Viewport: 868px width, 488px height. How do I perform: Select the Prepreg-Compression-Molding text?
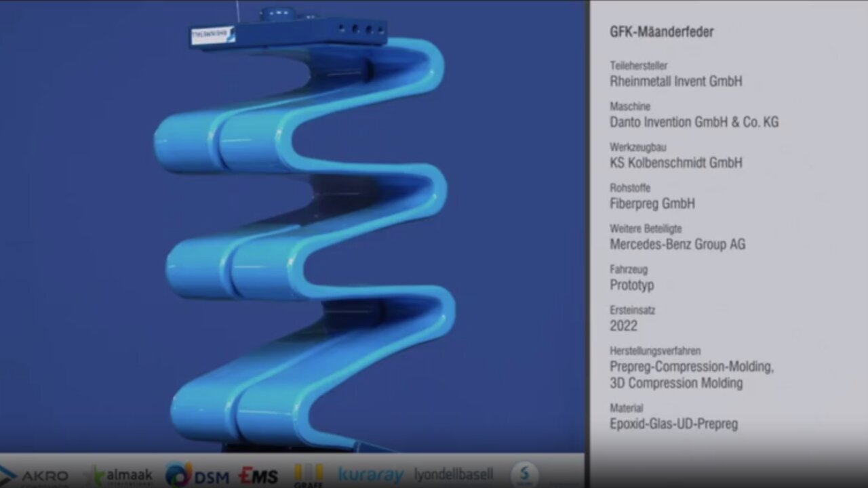(691, 367)
